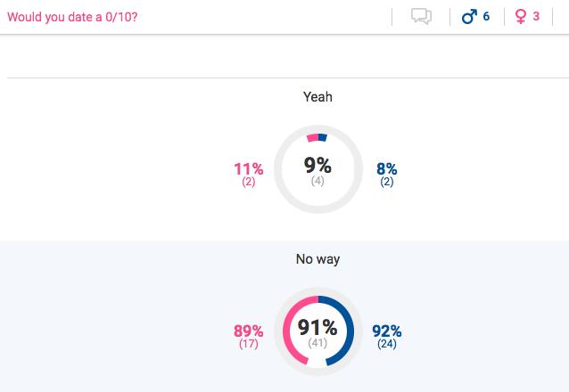
Task: Click the 9% total in Yeah donut
Action: coord(317,166)
